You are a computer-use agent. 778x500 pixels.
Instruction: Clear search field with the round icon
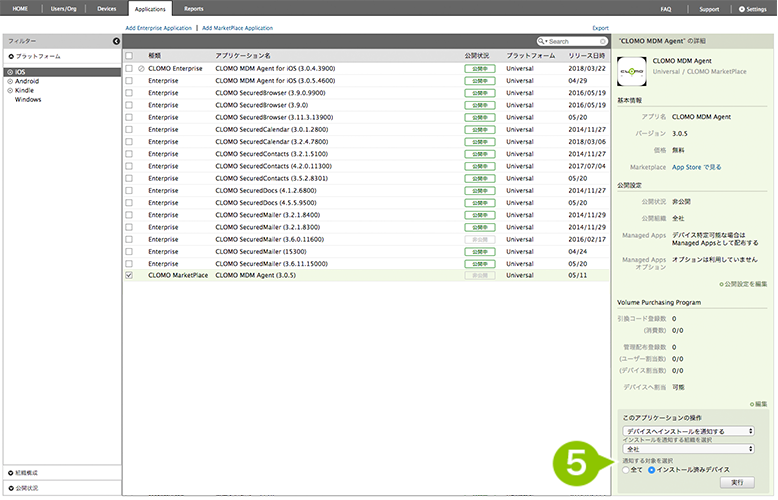(602, 42)
